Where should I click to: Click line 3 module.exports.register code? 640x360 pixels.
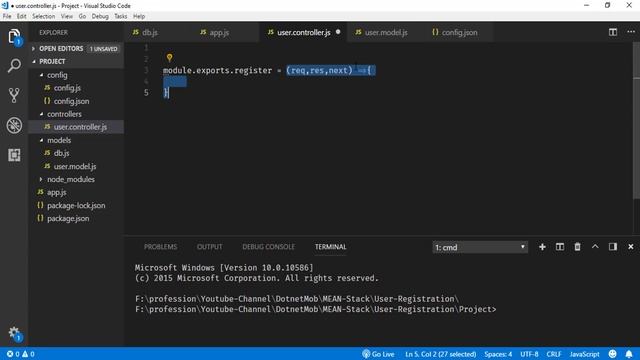click(x=267, y=70)
